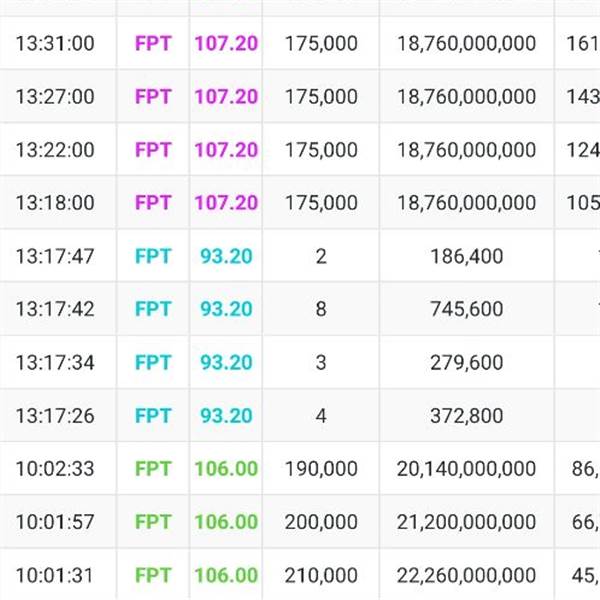Click the FPT ticker in the 13:31:00 row

point(153,44)
